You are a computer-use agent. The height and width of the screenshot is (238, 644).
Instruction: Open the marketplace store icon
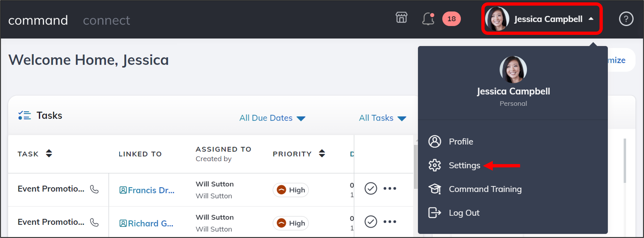(401, 18)
